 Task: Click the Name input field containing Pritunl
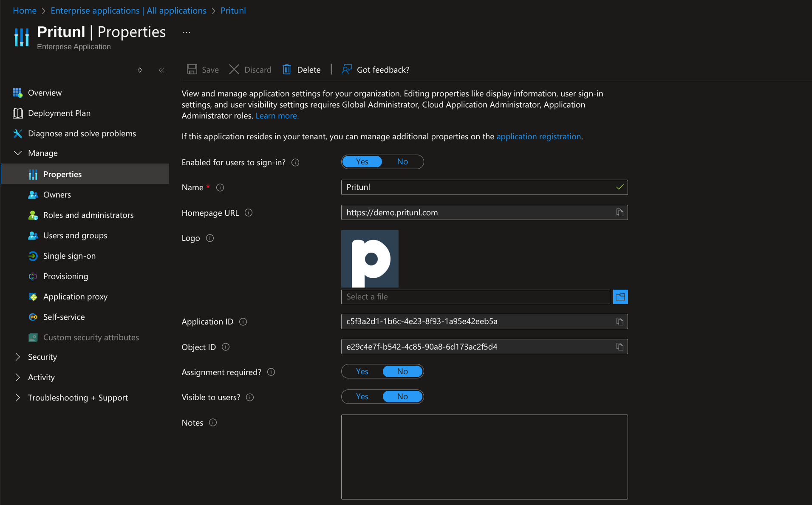coord(484,187)
